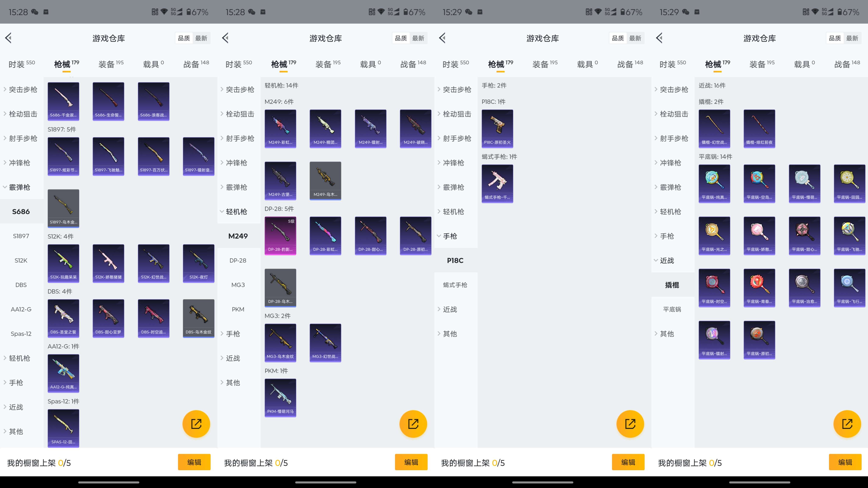The height and width of the screenshot is (488, 868).
Task: Select PKM in the 轻机枪 sidebar
Action: (238, 309)
